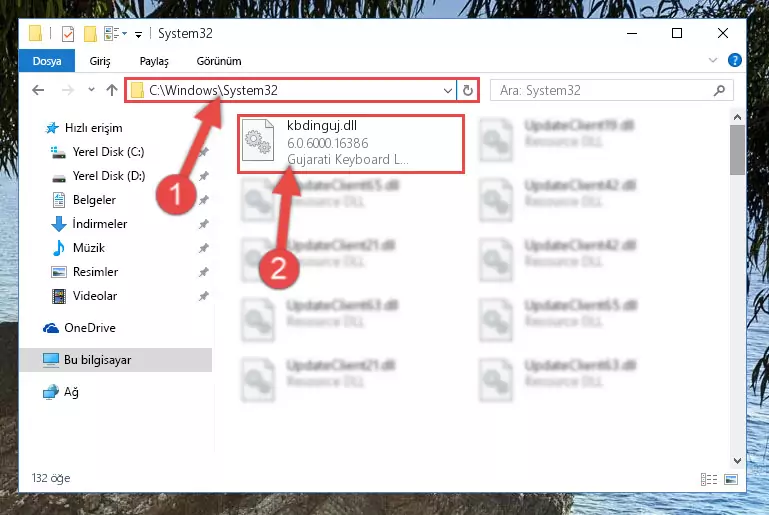Image resolution: width=769 pixels, height=515 pixels.
Task: Go forward using the right arrow
Action: [68, 90]
